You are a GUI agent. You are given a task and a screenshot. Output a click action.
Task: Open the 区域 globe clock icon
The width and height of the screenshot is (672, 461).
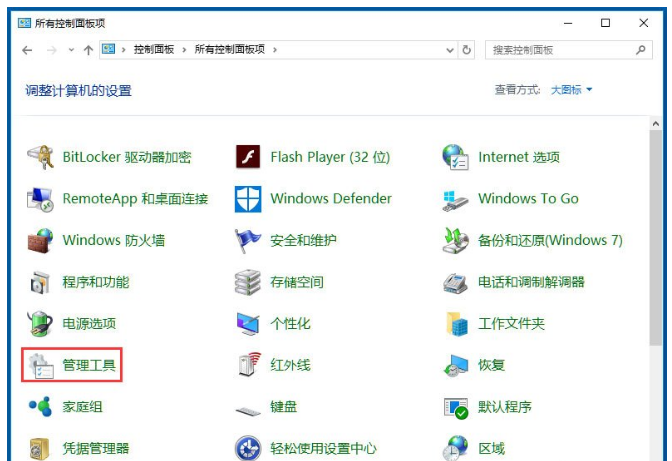point(455,448)
